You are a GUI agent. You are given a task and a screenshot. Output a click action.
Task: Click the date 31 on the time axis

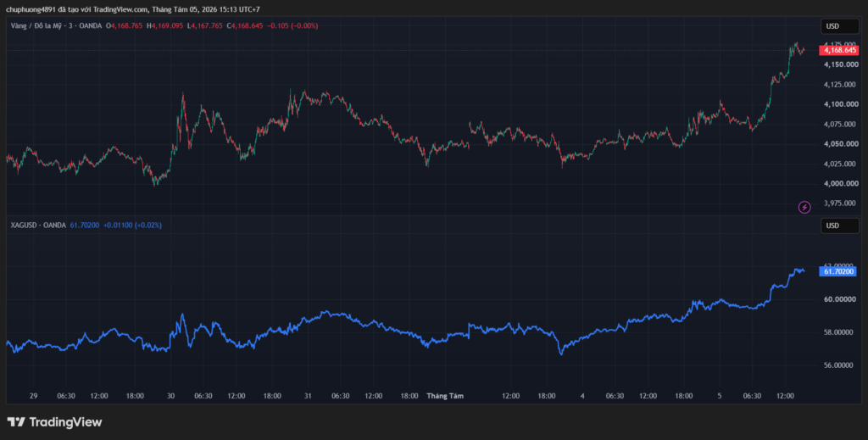tap(309, 396)
